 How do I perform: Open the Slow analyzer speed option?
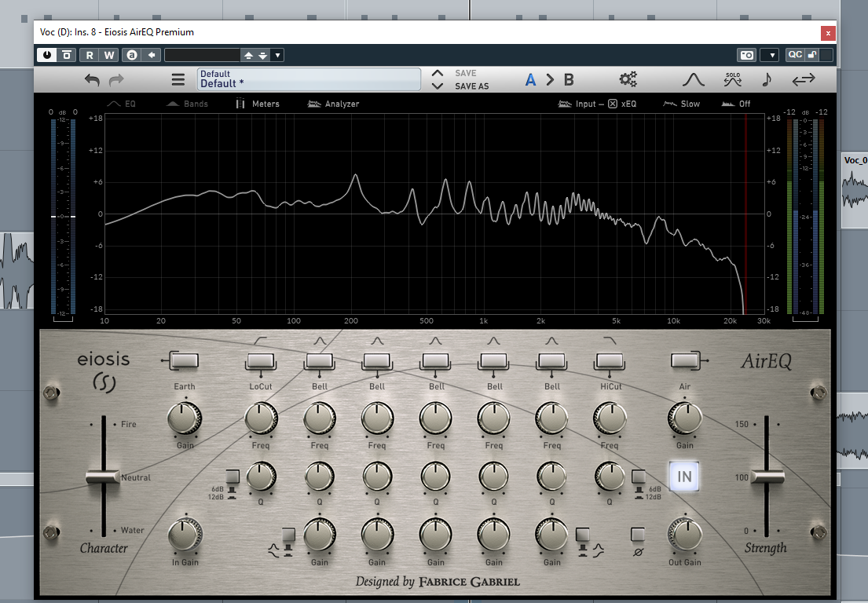682,104
